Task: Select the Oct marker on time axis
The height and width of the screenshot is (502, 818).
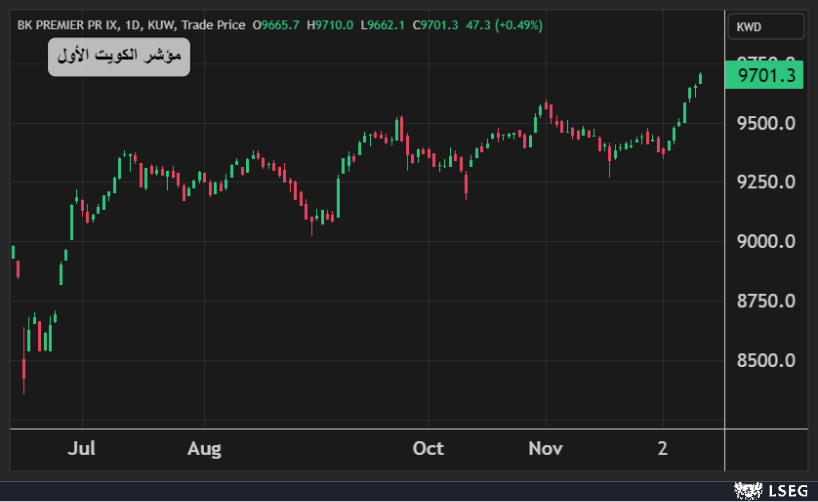Action: (x=428, y=448)
